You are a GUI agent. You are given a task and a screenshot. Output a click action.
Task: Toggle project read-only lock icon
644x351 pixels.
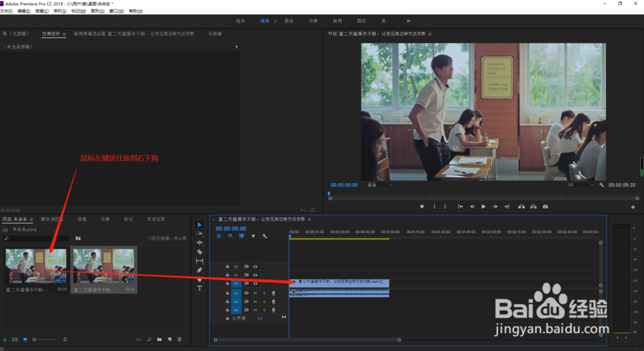click(x=5, y=339)
